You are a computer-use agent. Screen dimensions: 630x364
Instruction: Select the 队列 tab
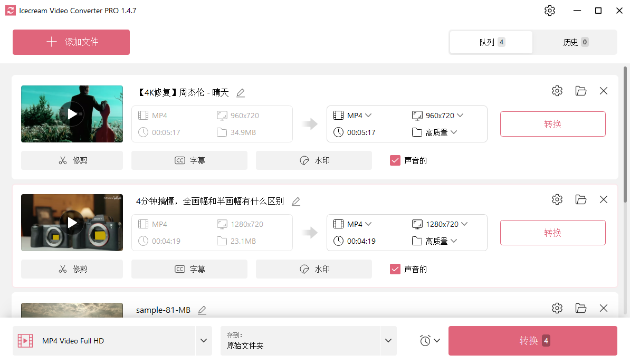coord(491,42)
